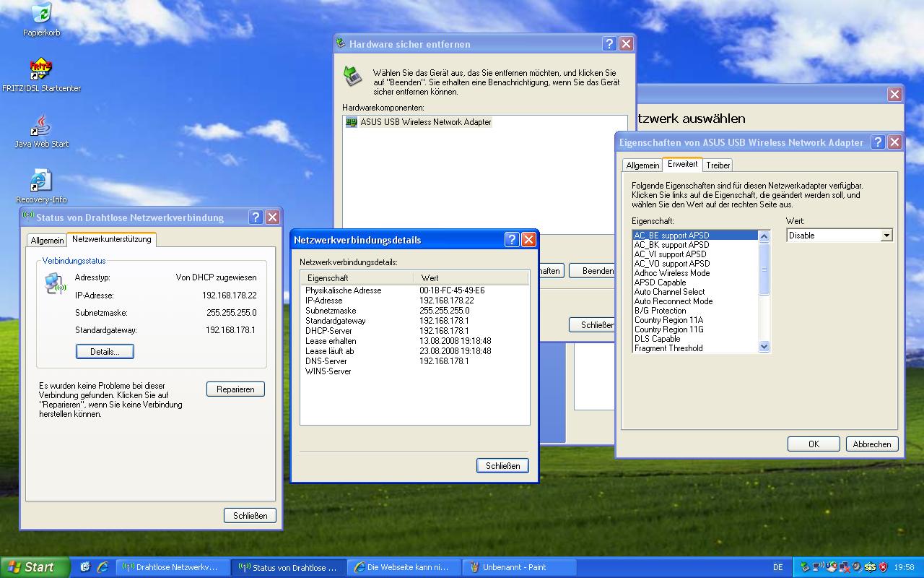Select the Lease läuft ab row

pyautogui.click(x=415, y=351)
